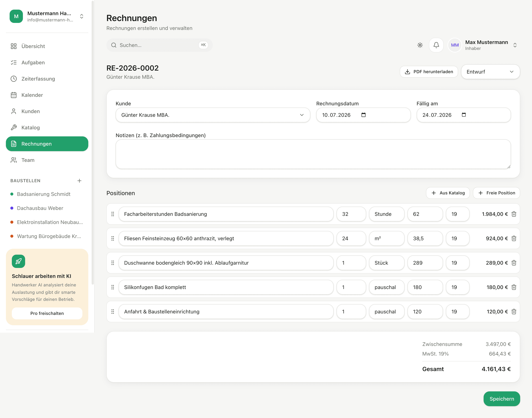Image resolution: width=532 pixels, height=418 pixels.
Task: Click sidebar vertical scrollbar
Action: pyautogui.click(x=93, y=143)
